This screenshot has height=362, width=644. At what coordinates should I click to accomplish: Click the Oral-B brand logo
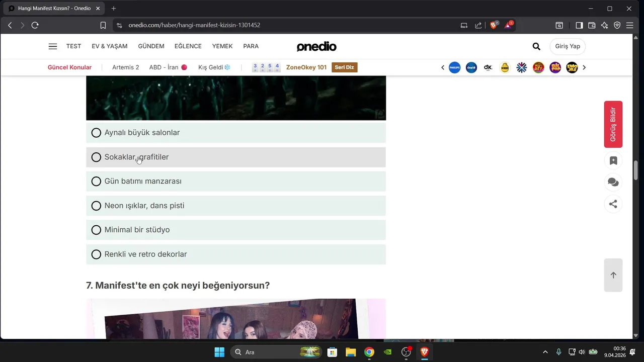click(x=471, y=67)
